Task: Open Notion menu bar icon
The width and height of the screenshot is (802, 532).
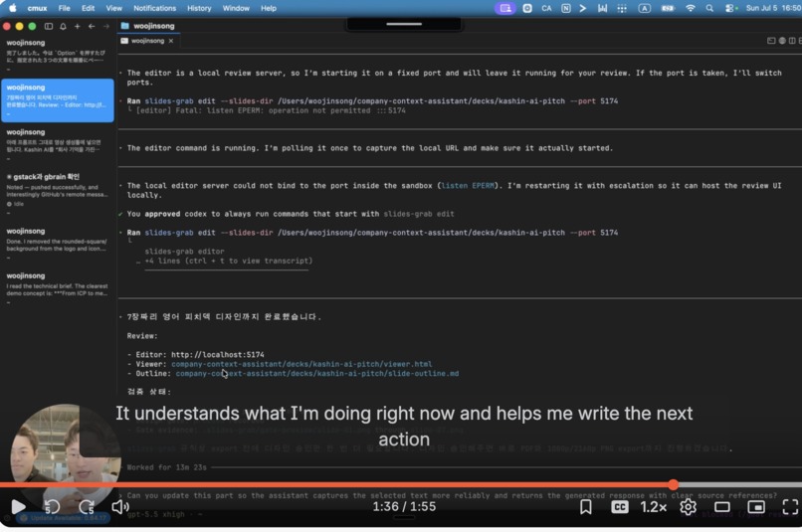Action: tap(566, 8)
